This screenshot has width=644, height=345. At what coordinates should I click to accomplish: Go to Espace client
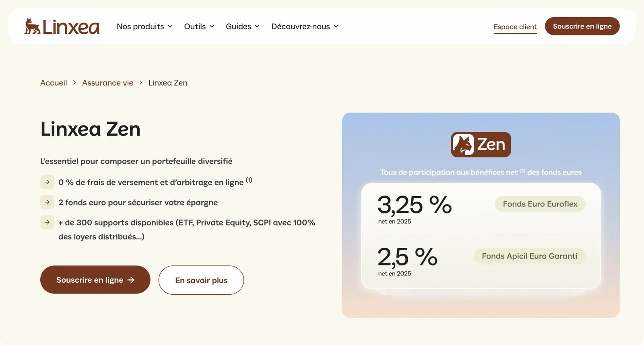515,27
